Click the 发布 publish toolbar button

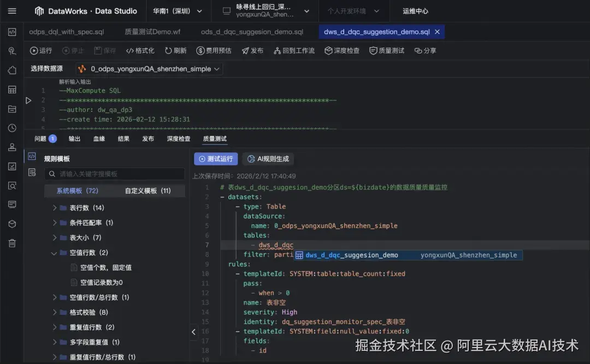(252, 50)
